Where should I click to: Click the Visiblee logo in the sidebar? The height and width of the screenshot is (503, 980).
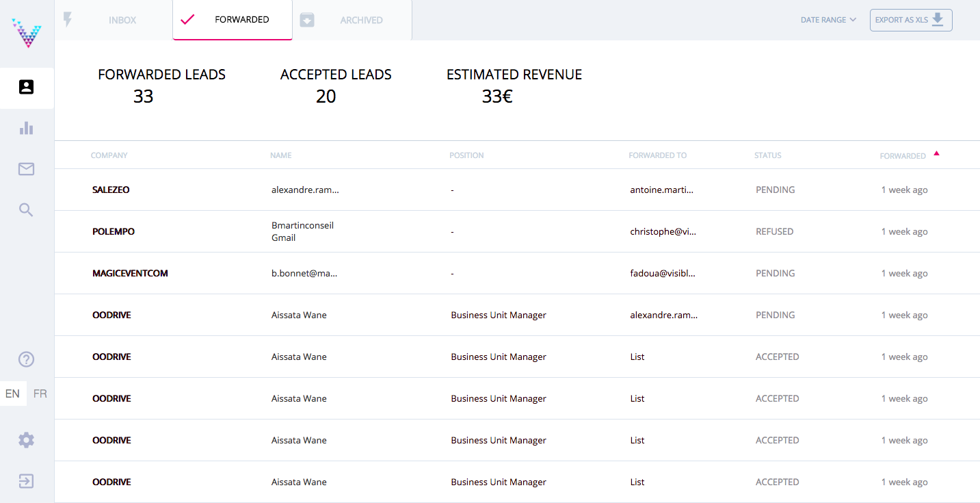click(x=27, y=33)
